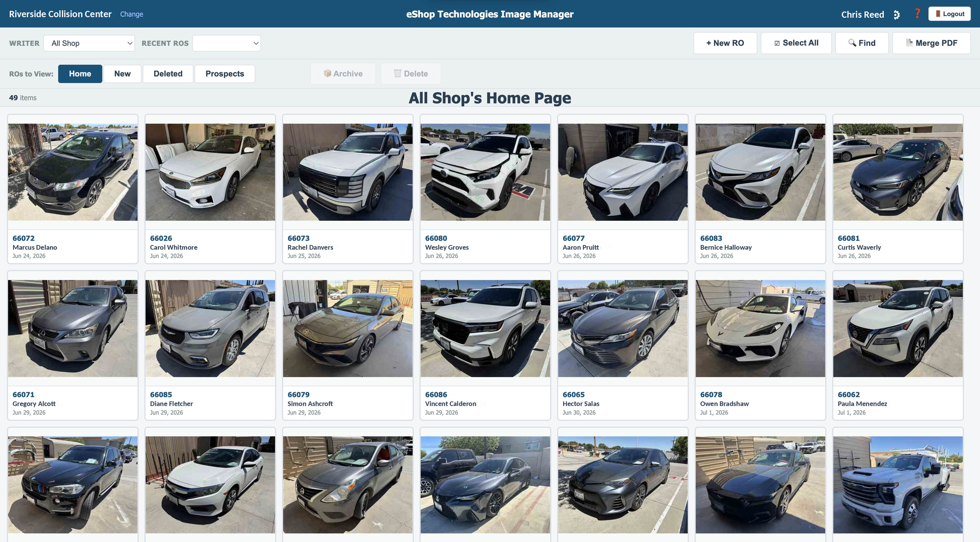Open RO 66077 Aaron Pruitt car thumbnail
Screen dimensions: 980x542
tap(623, 172)
